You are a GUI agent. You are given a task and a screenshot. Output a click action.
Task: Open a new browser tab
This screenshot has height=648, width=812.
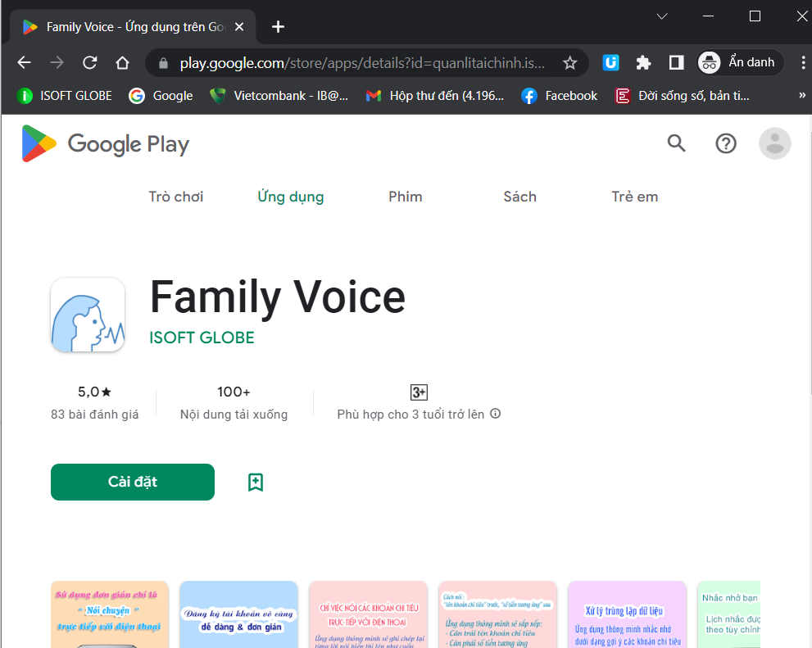coord(278,26)
